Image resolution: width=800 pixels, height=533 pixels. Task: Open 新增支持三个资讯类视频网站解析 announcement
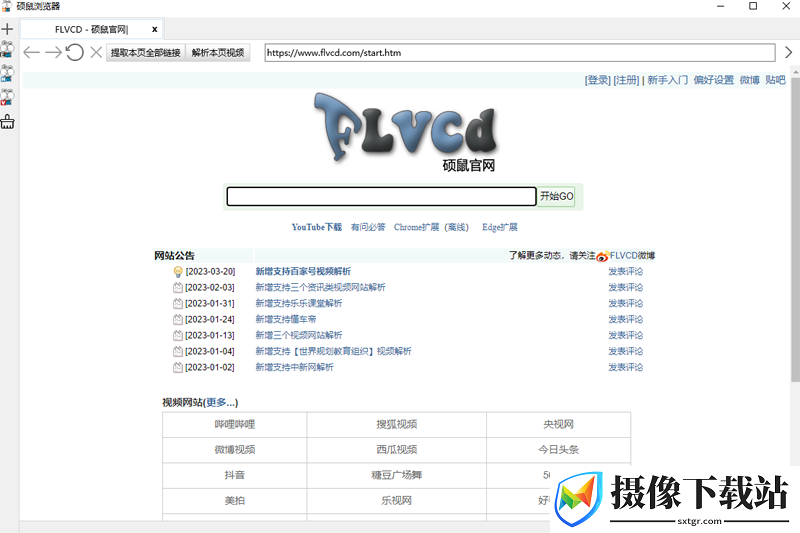[x=320, y=287]
